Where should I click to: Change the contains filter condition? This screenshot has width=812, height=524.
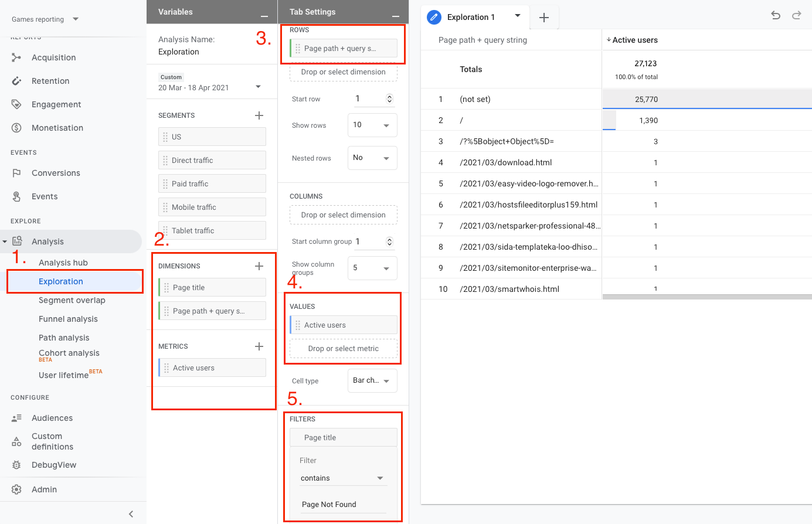(x=343, y=478)
